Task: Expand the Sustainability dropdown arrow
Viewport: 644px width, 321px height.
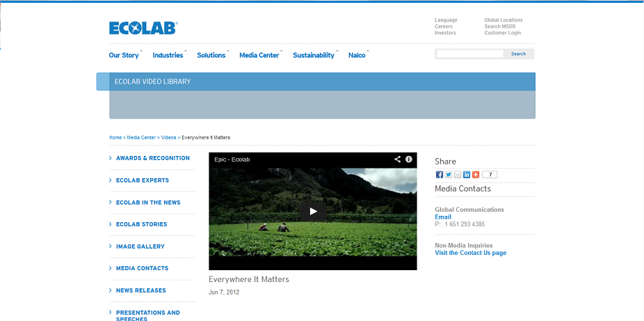Action: [x=337, y=51]
